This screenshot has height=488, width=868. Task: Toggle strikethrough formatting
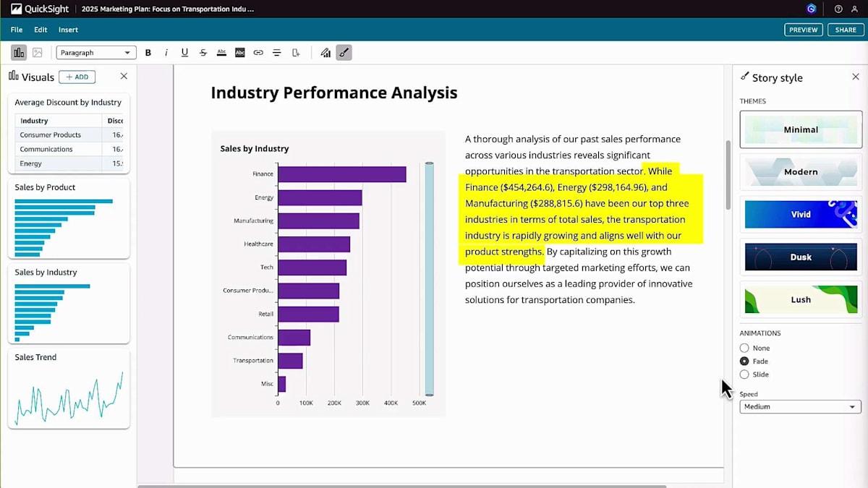(203, 53)
